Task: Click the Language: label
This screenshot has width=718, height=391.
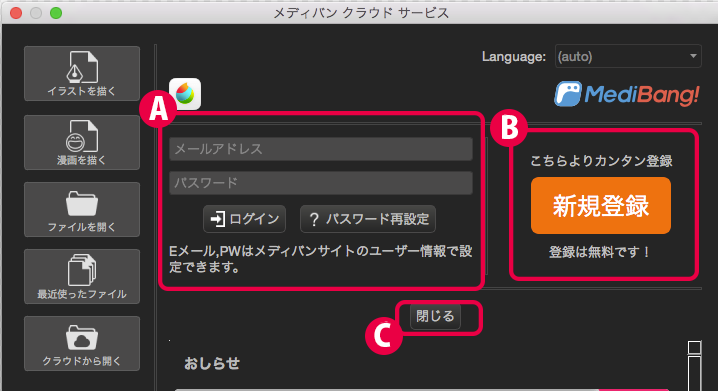Action: 514,57
